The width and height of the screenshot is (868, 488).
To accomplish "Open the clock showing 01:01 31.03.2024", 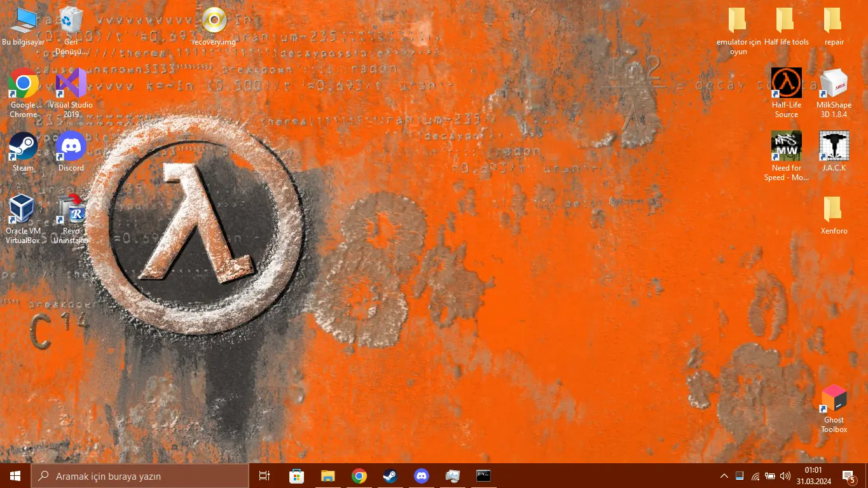I will pos(813,476).
